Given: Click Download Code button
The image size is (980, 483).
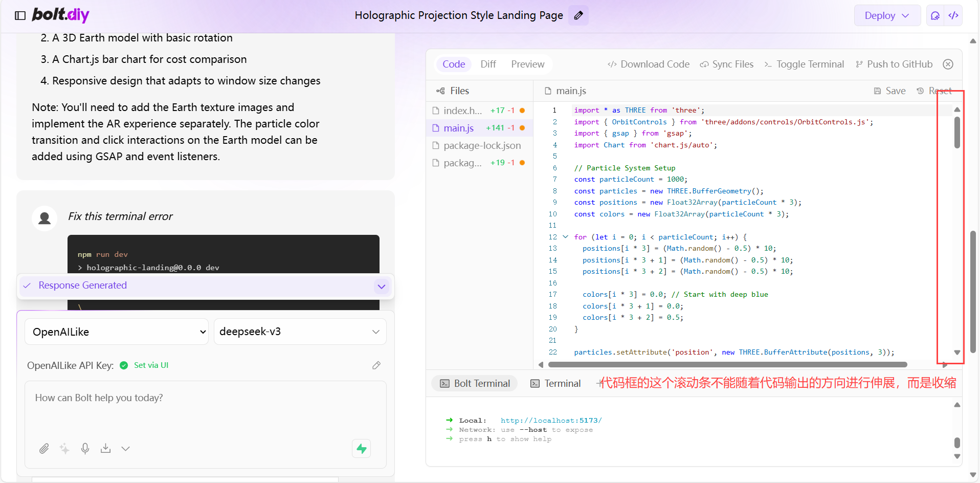Looking at the screenshot, I should pos(649,64).
